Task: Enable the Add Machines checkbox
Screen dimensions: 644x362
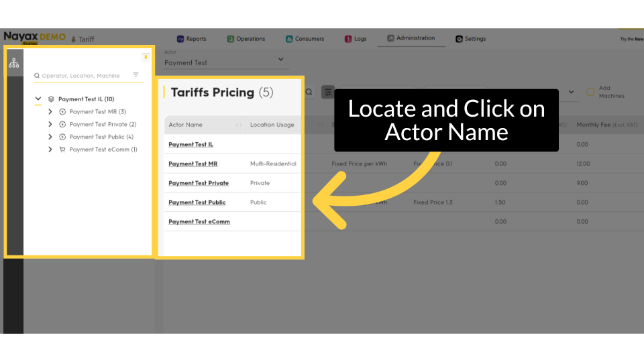Action: click(x=590, y=92)
